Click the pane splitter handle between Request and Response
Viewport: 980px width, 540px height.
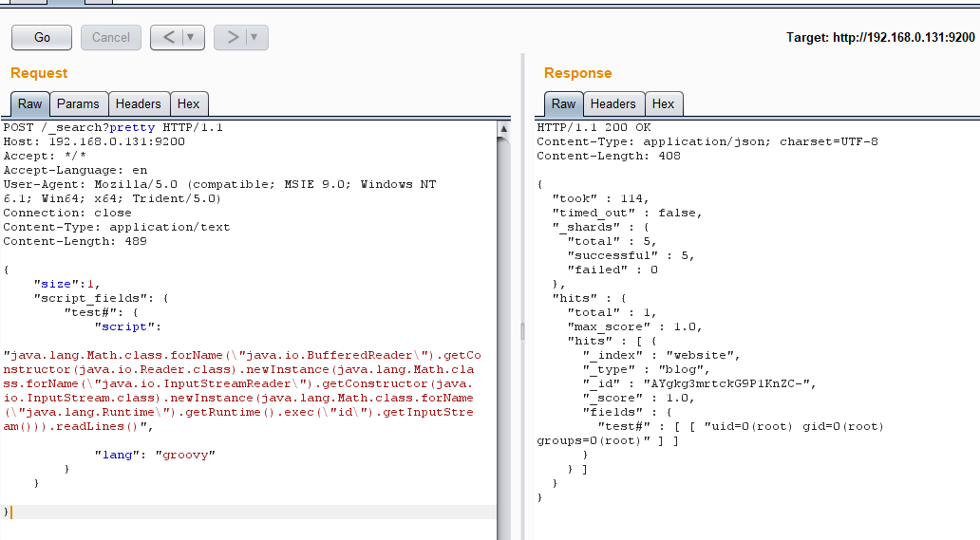click(522, 331)
